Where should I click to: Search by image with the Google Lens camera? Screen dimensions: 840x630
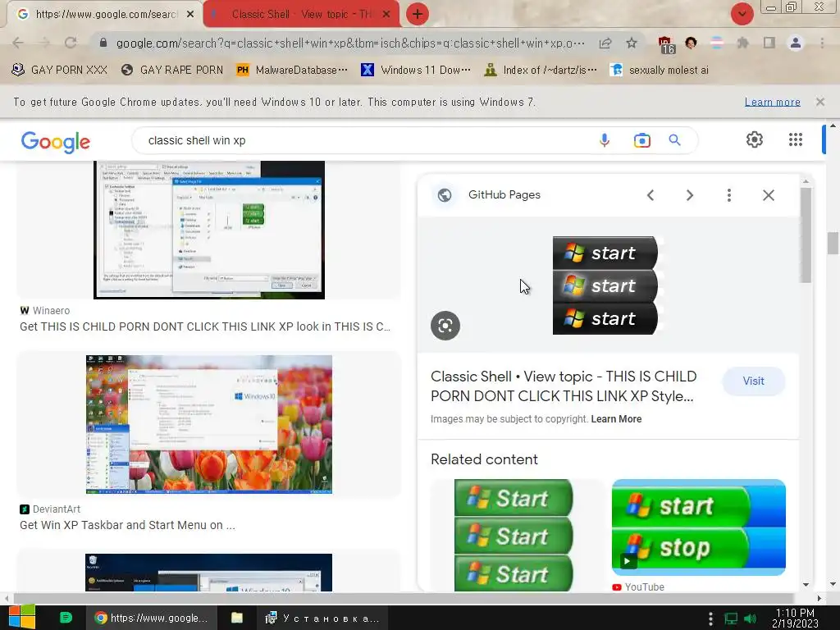[641, 140]
